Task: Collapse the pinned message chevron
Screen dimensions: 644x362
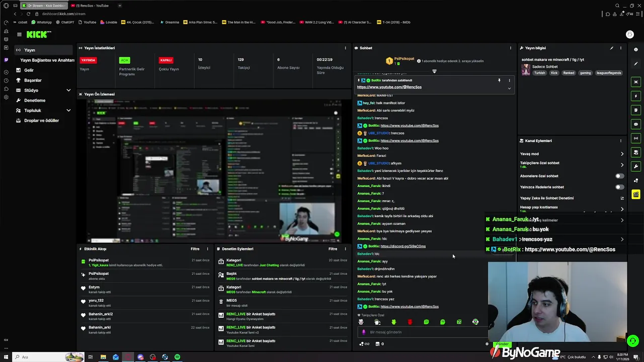Action: (x=509, y=88)
